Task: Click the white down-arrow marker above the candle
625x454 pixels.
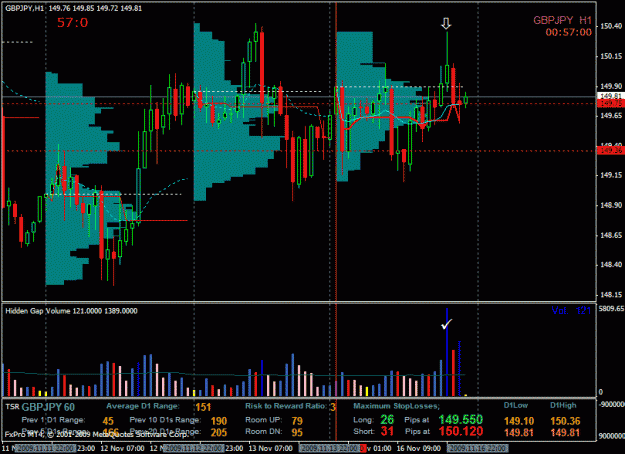Action: pyautogui.click(x=446, y=24)
